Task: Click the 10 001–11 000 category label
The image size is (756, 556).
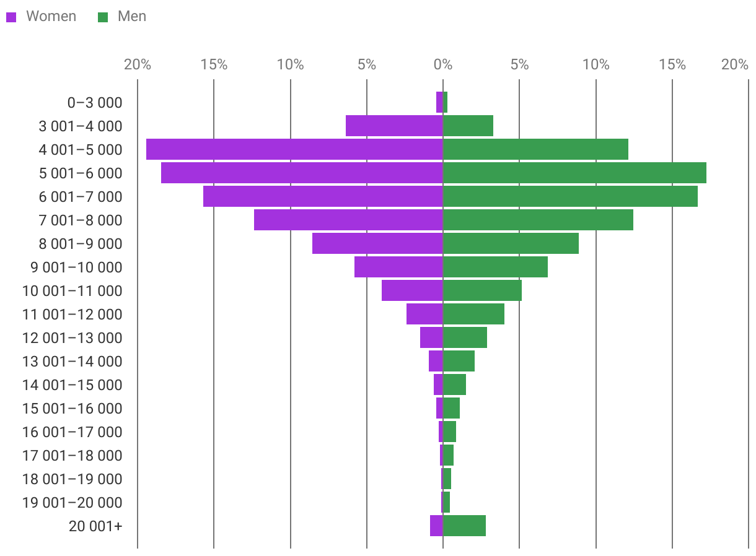Action: pos(73,291)
